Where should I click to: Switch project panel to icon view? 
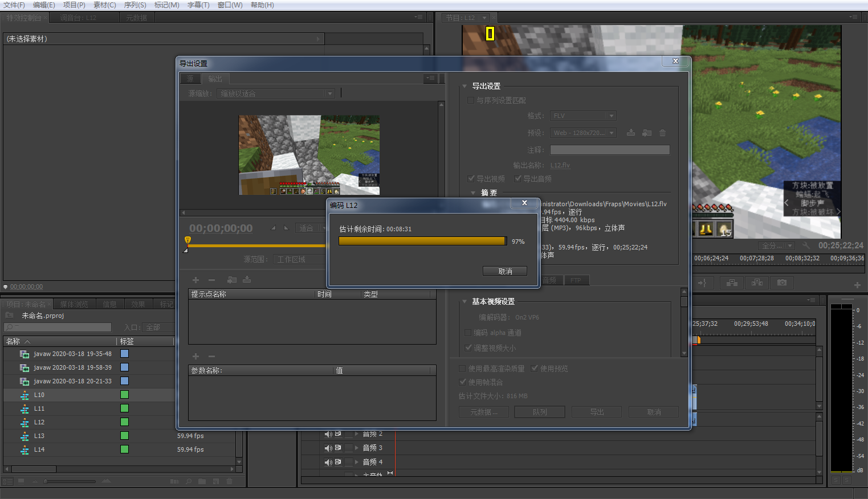coord(21,481)
